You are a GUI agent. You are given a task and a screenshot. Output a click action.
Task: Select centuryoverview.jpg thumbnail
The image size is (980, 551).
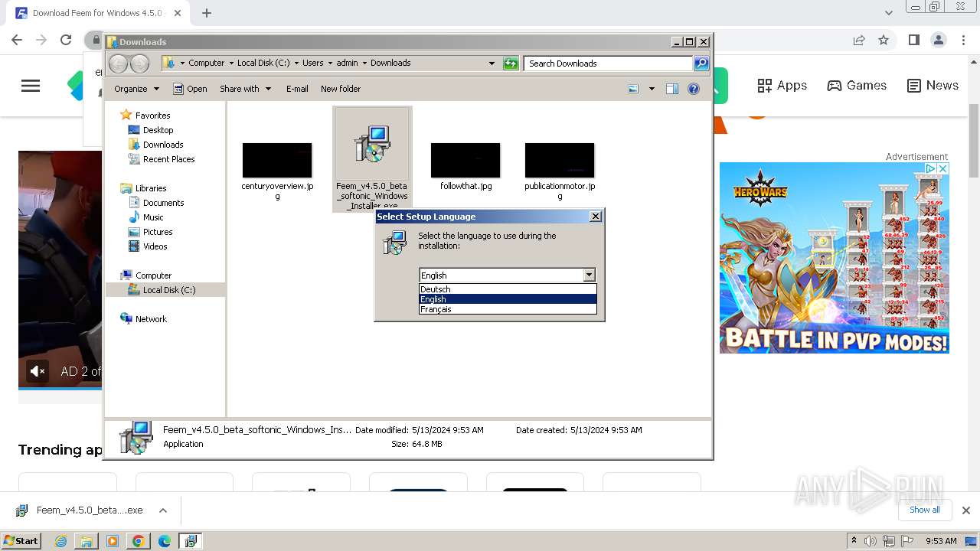277,160
